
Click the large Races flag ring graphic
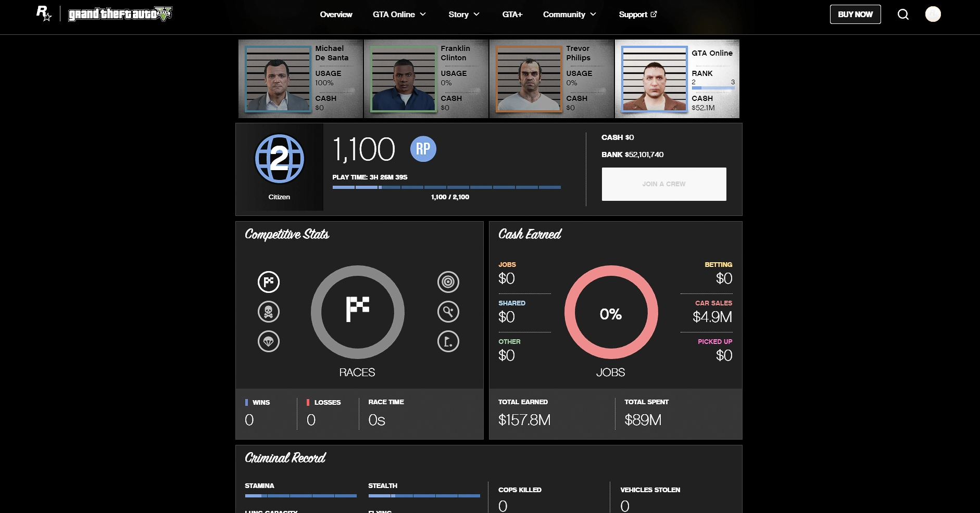pyautogui.click(x=358, y=312)
